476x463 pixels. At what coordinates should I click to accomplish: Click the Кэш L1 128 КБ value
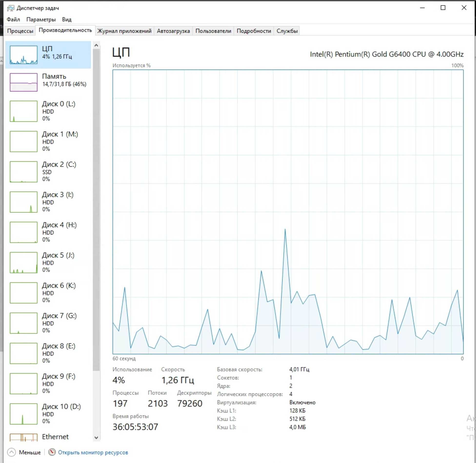(x=297, y=411)
